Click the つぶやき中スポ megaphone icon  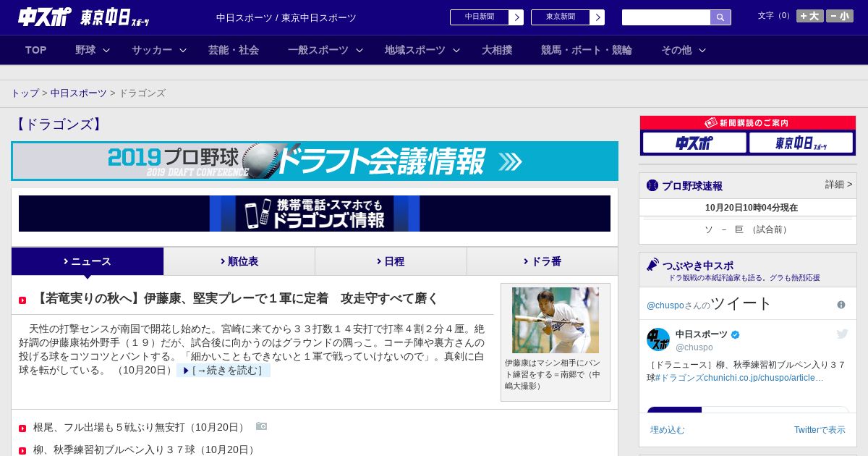click(652, 265)
